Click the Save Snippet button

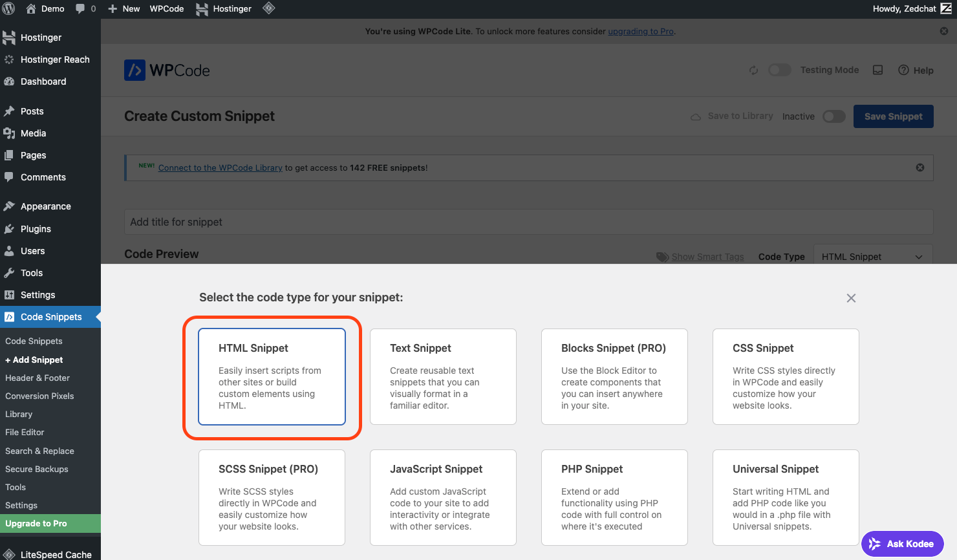893,116
